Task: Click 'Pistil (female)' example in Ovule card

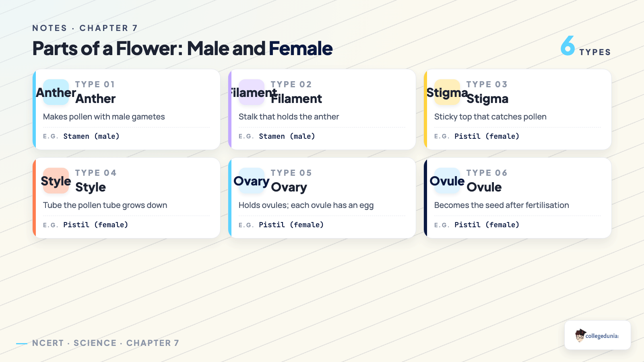Action: click(x=487, y=225)
